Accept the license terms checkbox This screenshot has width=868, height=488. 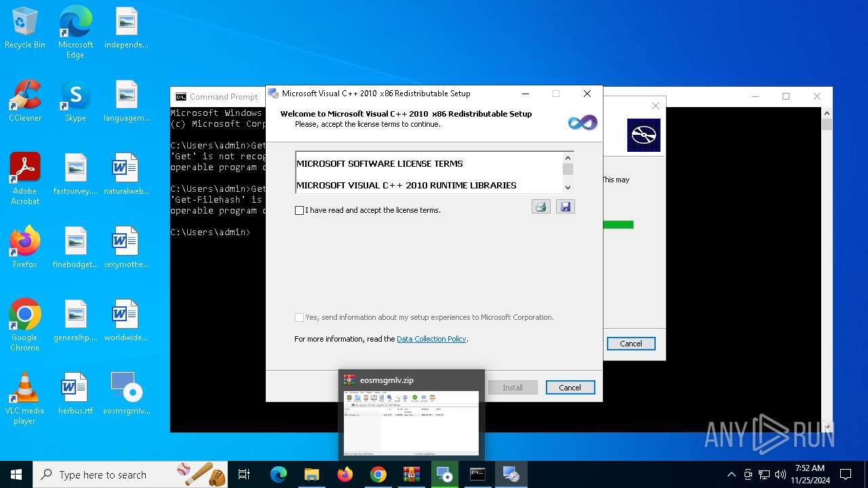click(299, 210)
